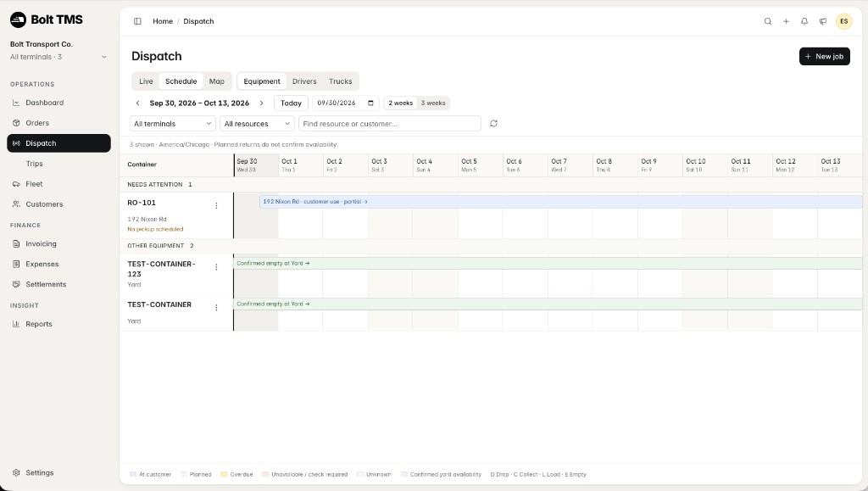Open the calendar picker icon in date field
This screenshot has height=491, width=868.
click(x=371, y=103)
